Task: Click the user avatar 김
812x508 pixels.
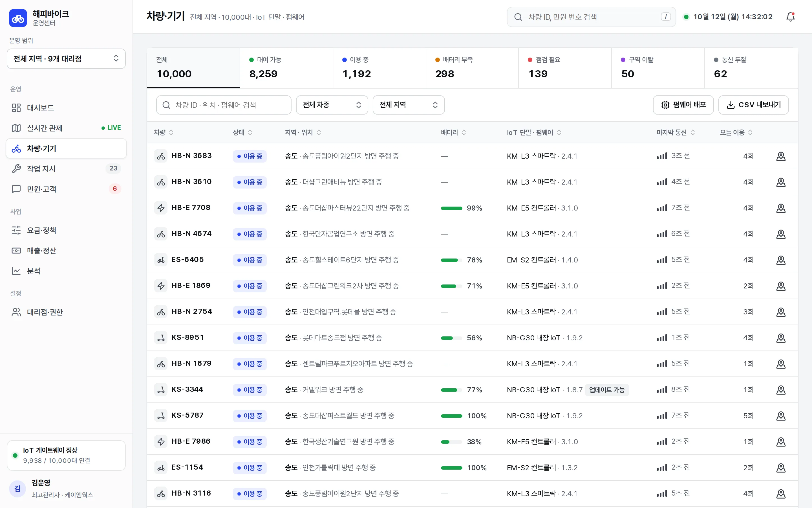Action: [17, 488]
